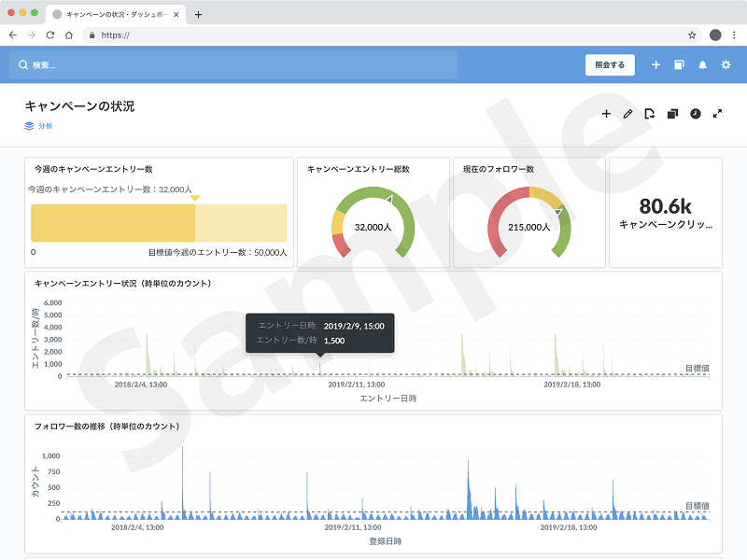Edit dashboard with the pencil icon
This screenshot has height=560, width=747.
[x=627, y=114]
